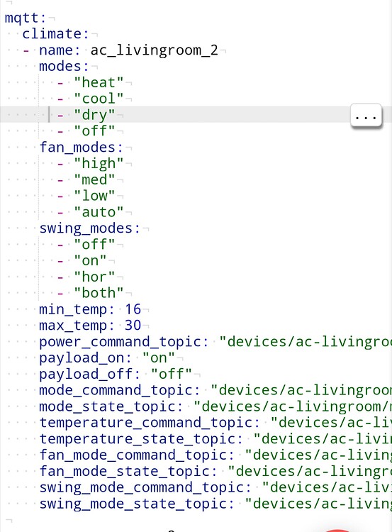This screenshot has width=392, height=532.
Task: Click the temperature_state_topic line
Action: (x=215, y=439)
